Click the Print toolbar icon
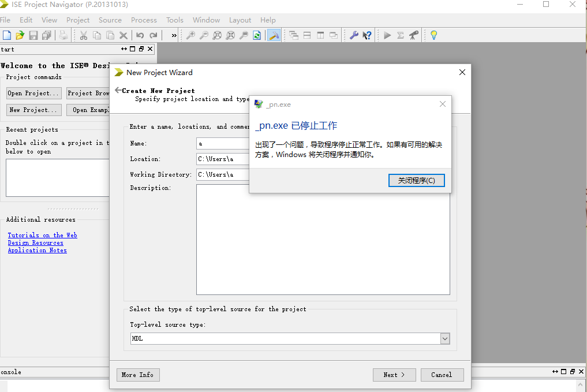This screenshot has height=392, width=587. click(63, 35)
